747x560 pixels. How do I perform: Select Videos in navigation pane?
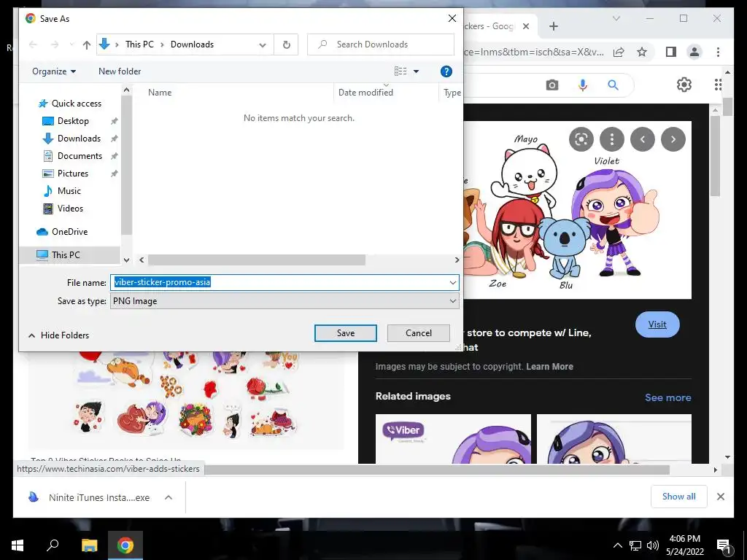pyautogui.click(x=70, y=209)
